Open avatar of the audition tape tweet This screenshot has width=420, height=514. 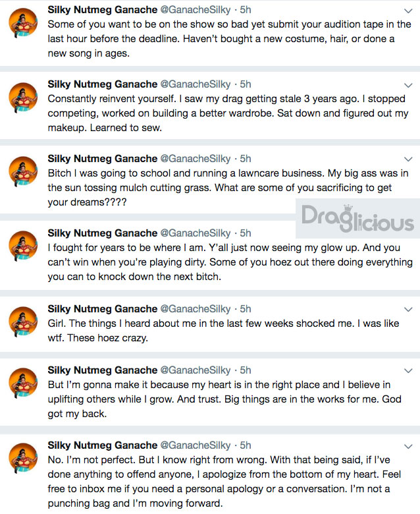tap(23, 22)
